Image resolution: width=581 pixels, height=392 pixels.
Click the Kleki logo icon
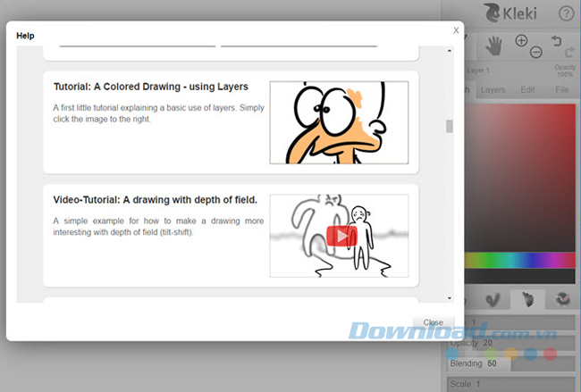coord(493,13)
